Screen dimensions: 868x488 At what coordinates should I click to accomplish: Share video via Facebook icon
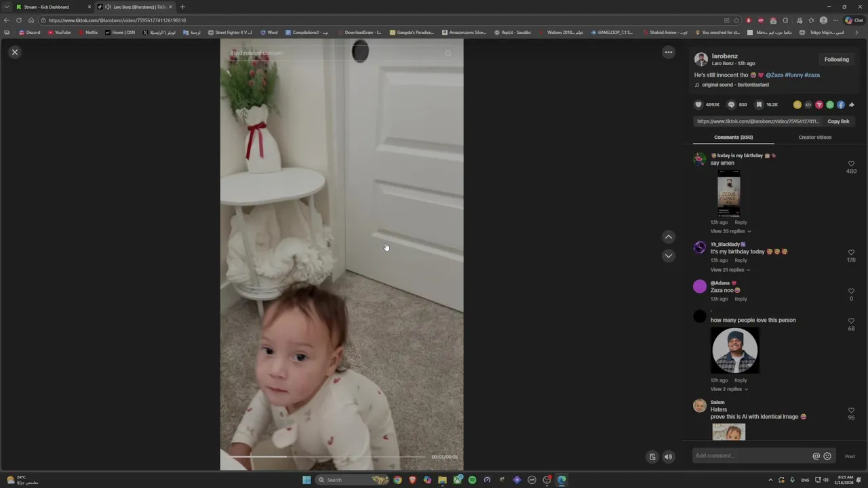[841, 105]
